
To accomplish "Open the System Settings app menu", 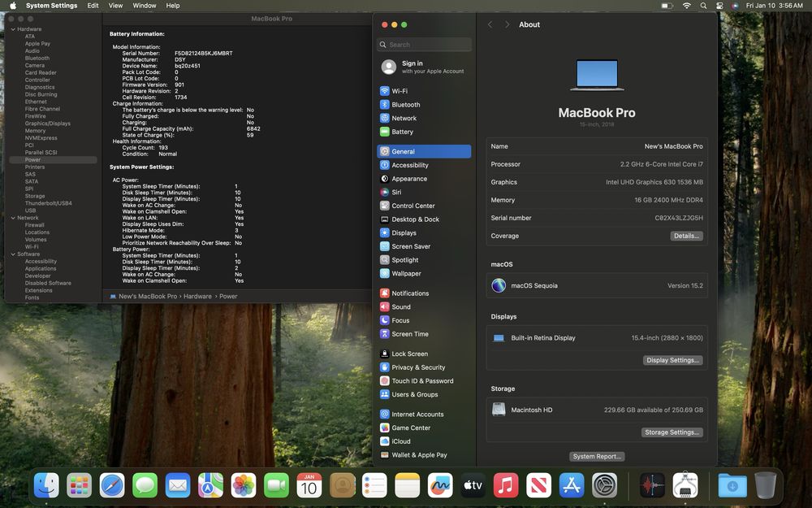I will click(x=51, y=6).
